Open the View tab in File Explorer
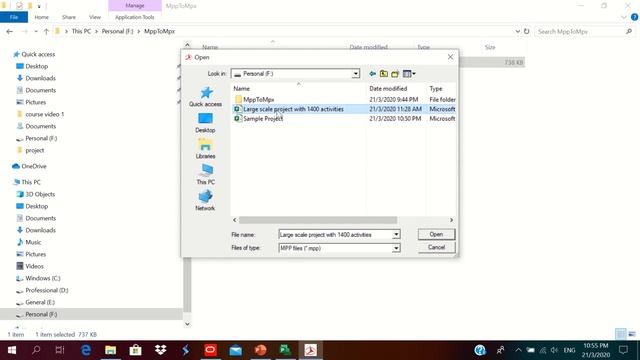This screenshot has width=640, height=360. [95, 17]
